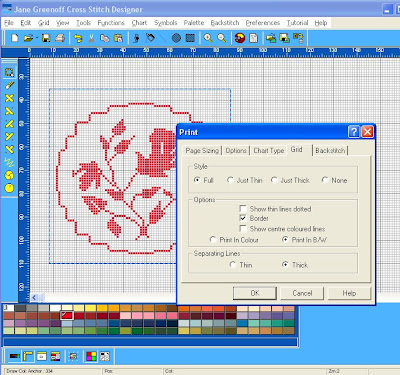Screen dimensions: 400x375
Task: Click the Cut scissors icon
Action: (x=91, y=38)
